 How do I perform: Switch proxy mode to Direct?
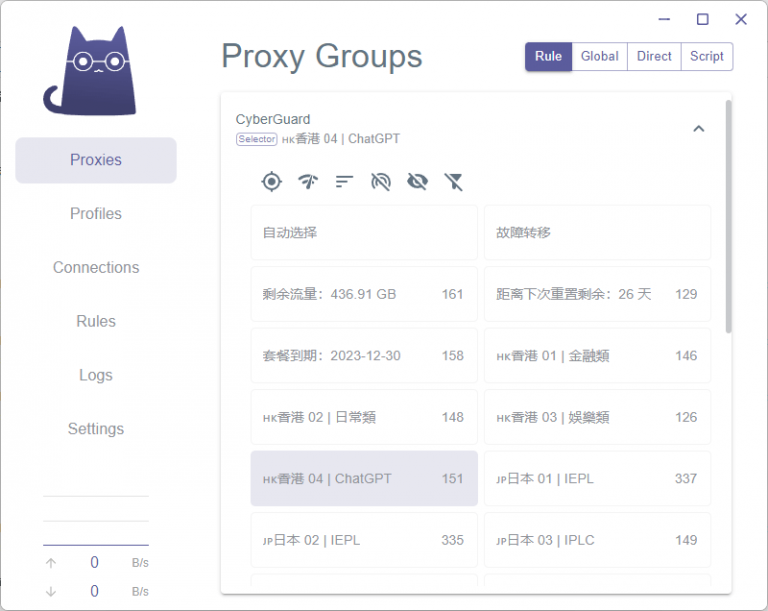654,57
